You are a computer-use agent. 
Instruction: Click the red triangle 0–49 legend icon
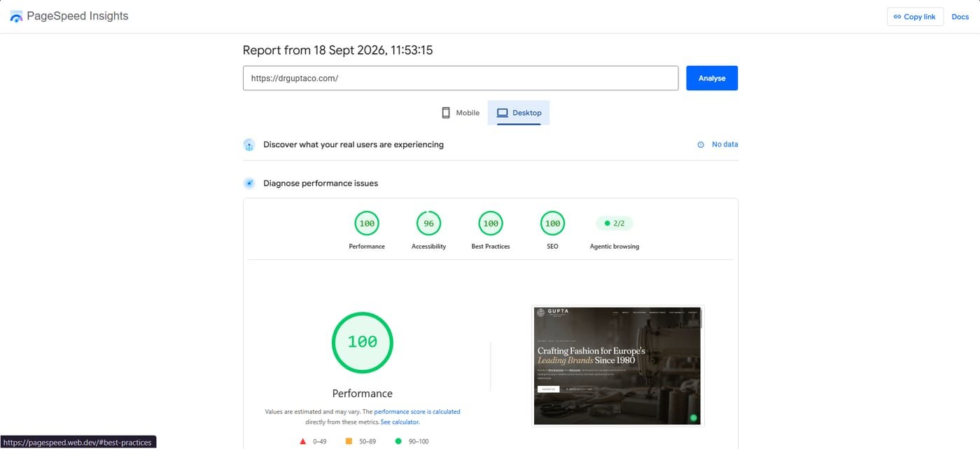[x=302, y=441]
